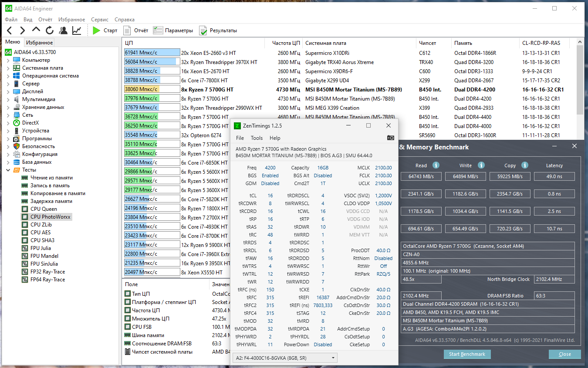
Task: Click the 49.0 ns latency result field
Action: 554,176
